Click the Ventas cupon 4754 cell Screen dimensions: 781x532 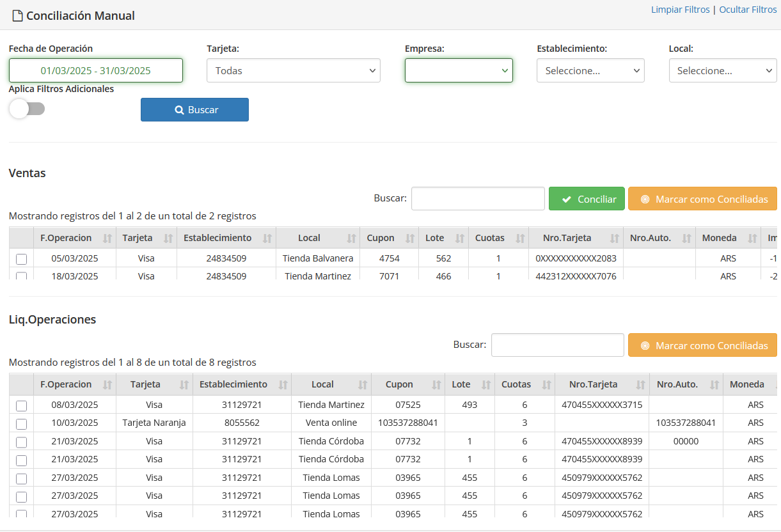389,258
